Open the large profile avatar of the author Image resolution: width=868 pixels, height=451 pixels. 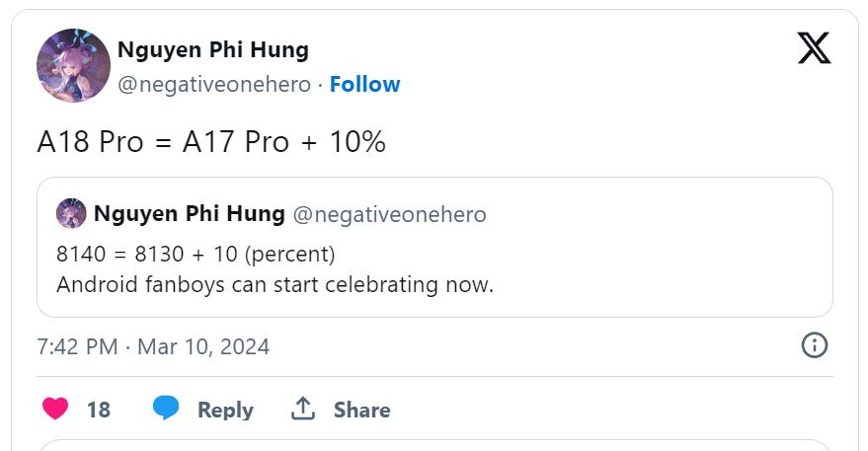[x=73, y=65]
